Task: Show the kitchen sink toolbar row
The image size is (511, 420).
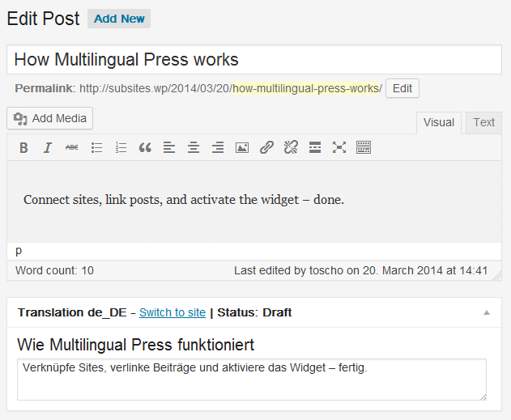Action: (364, 147)
